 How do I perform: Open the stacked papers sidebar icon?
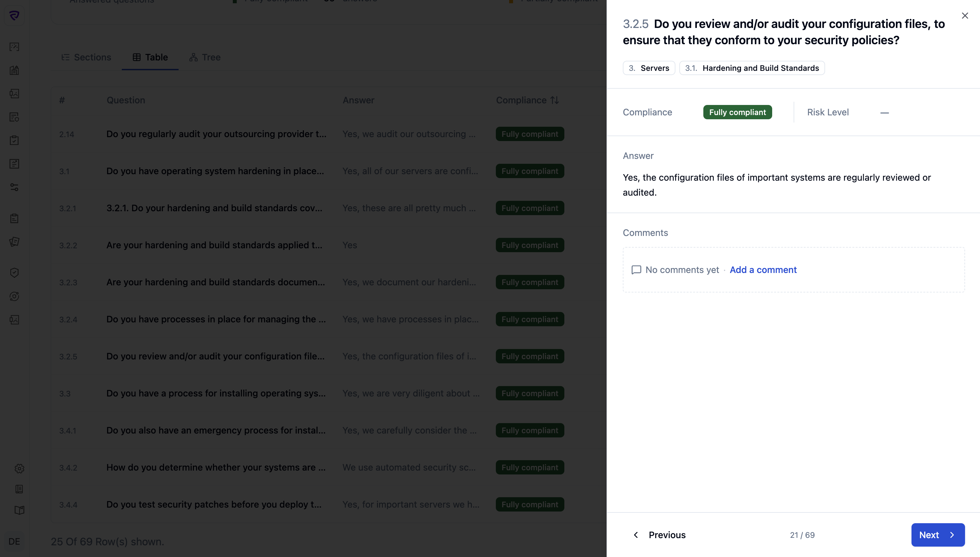[14, 242]
